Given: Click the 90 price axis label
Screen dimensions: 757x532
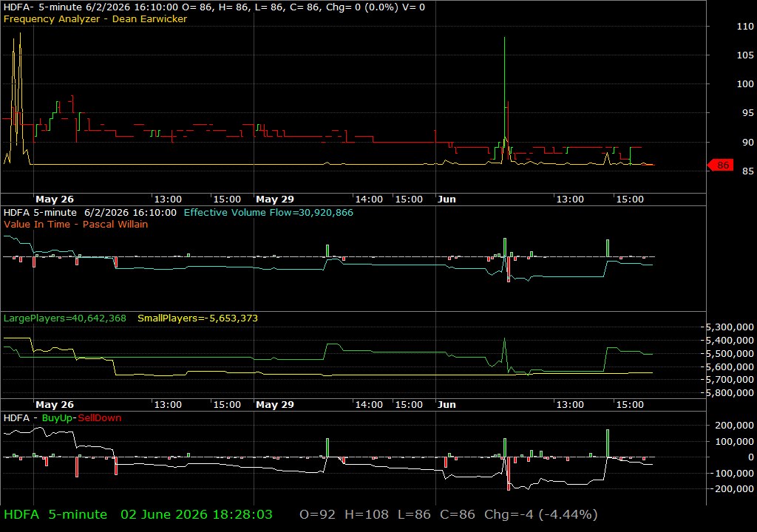Looking at the screenshot, I should tap(747, 143).
